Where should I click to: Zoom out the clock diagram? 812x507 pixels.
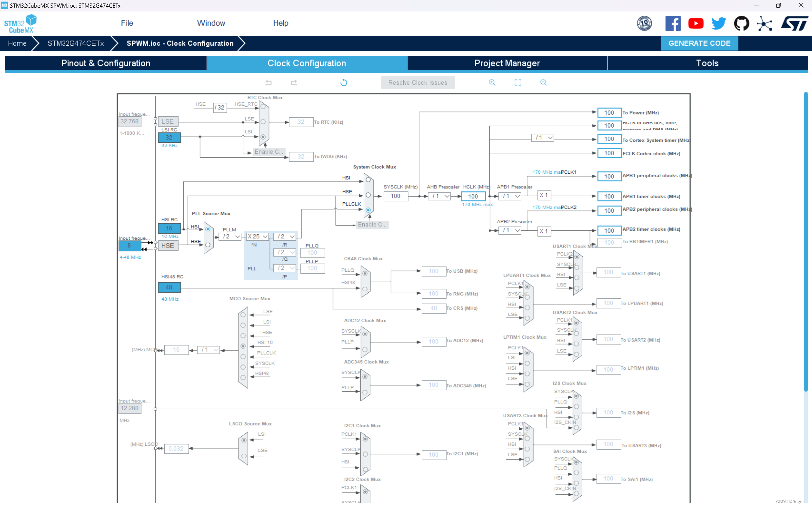(x=543, y=82)
